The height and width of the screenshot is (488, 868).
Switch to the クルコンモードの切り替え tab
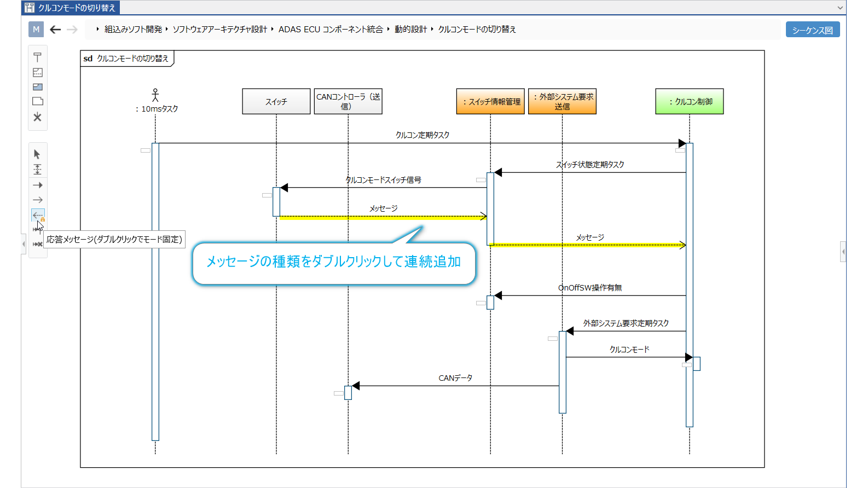tap(71, 8)
